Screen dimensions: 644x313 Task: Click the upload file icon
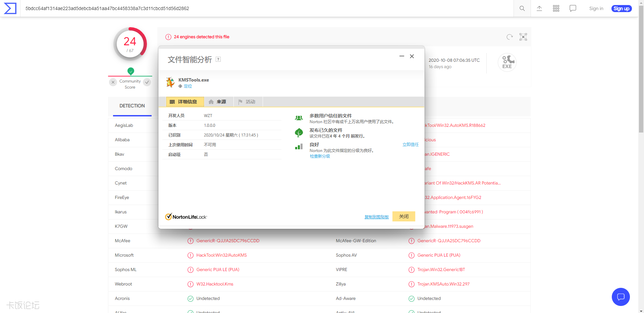coord(539,8)
